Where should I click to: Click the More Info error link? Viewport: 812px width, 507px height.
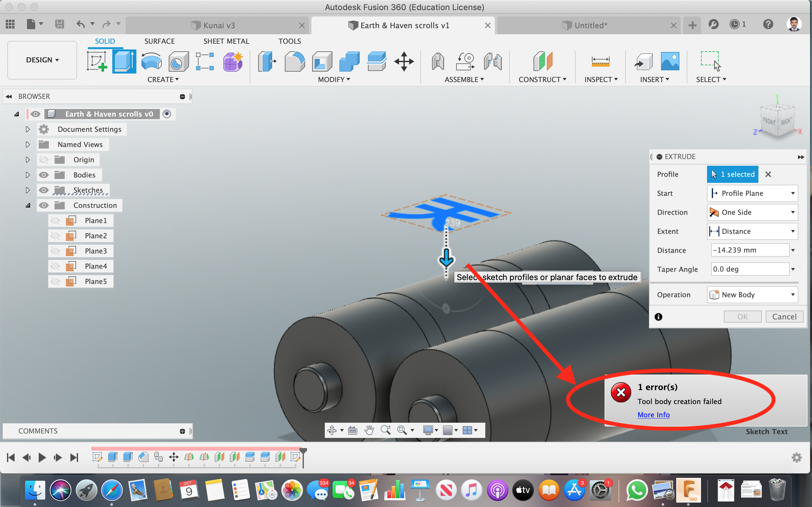point(653,414)
